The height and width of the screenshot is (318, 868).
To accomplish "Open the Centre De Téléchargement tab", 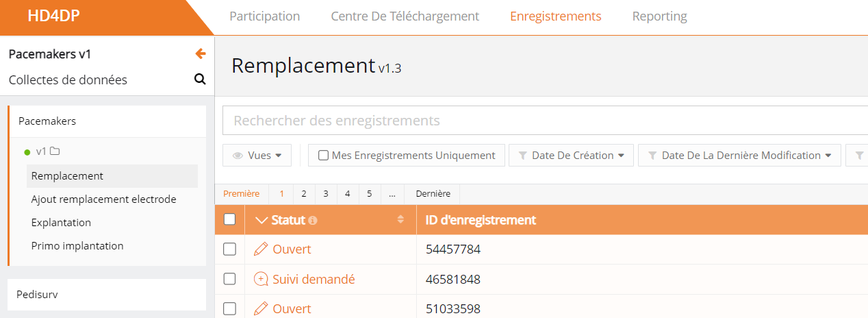I will (x=405, y=16).
